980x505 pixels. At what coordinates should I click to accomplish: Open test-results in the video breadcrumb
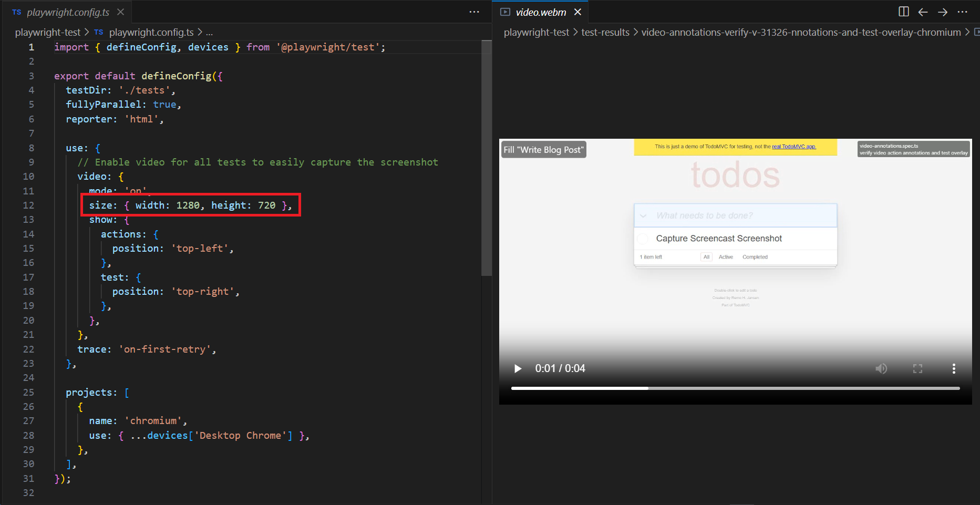click(x=605, y=32)
